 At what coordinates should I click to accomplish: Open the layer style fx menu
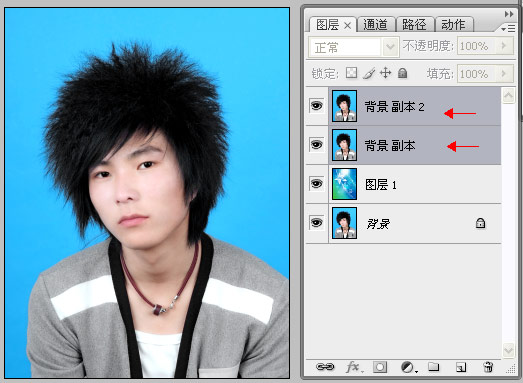[x=354, y=367]
